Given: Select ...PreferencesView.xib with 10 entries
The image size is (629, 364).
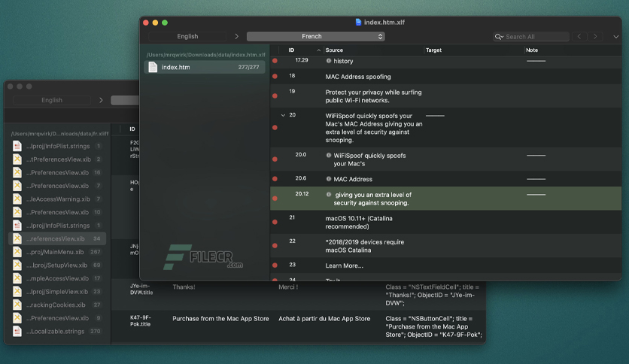Looking at the screenshot, I should click(x=57, y=212).
